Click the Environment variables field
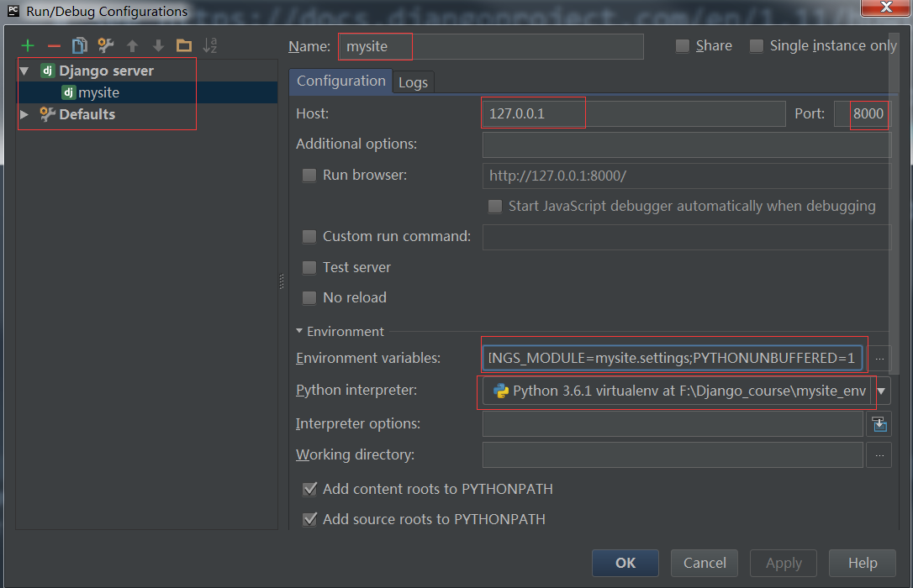 673,359
